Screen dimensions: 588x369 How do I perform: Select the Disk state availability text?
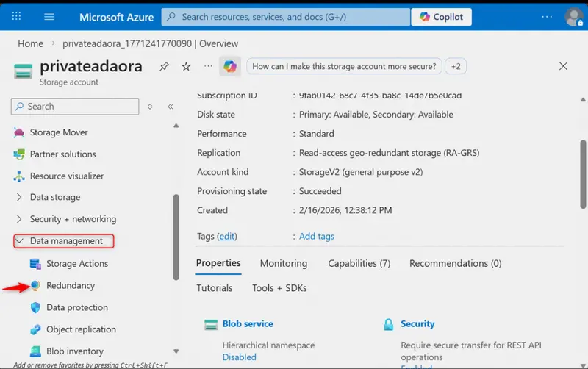(x=376, y=115)
